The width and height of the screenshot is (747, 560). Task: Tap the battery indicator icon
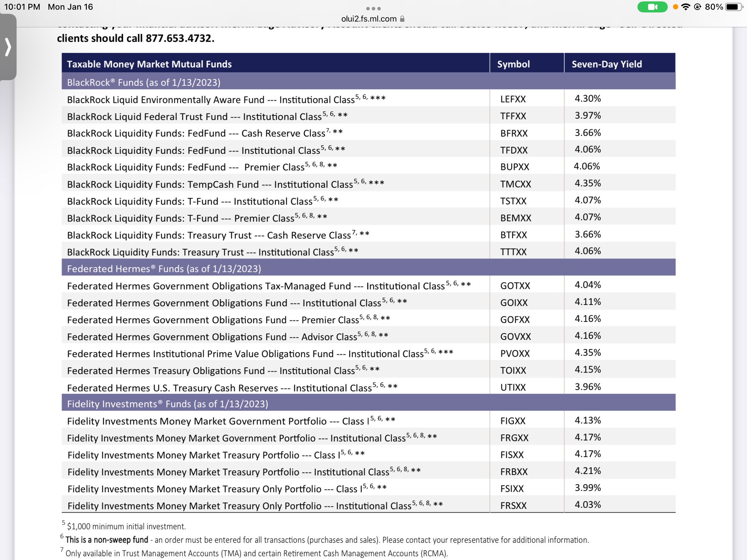click(x=734, y=7)
